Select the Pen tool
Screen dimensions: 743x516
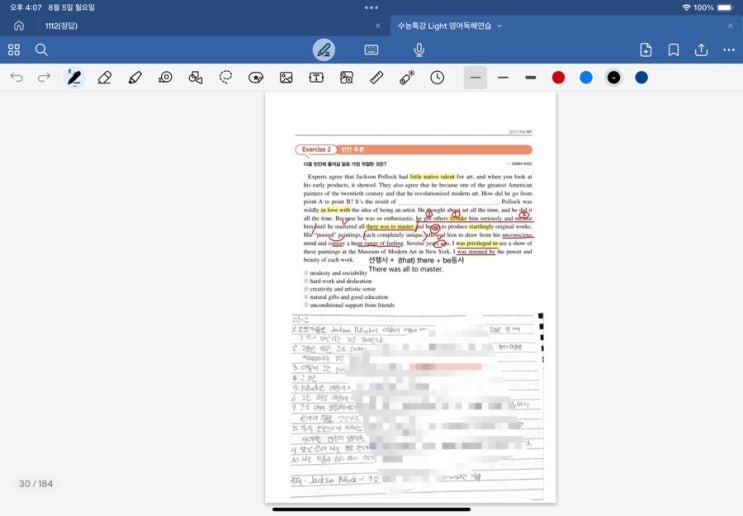74,77
